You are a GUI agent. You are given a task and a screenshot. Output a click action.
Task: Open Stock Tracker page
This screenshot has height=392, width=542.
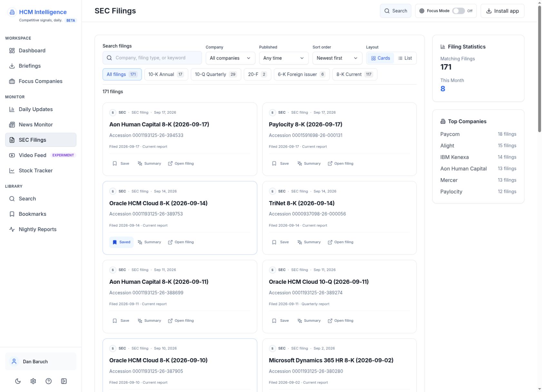point(41,171)
